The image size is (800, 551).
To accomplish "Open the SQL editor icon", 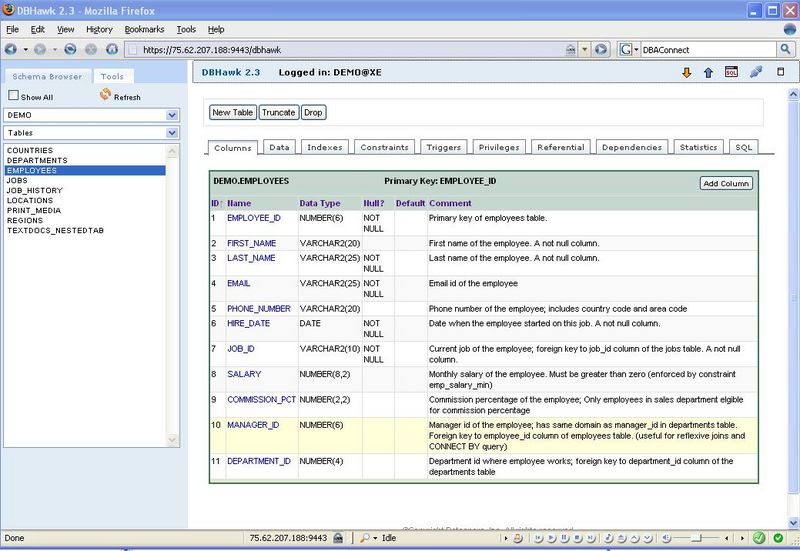I will (x=731, y=72).
